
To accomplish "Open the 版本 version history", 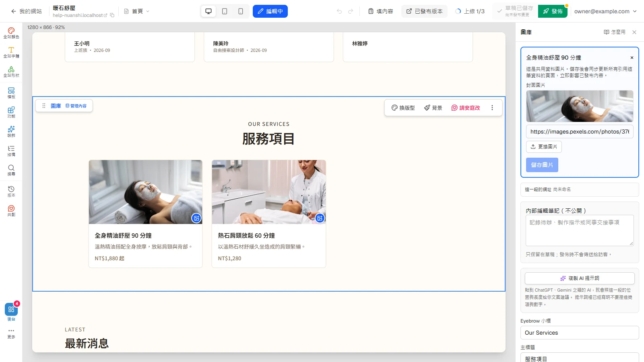I will coord(11,191).
